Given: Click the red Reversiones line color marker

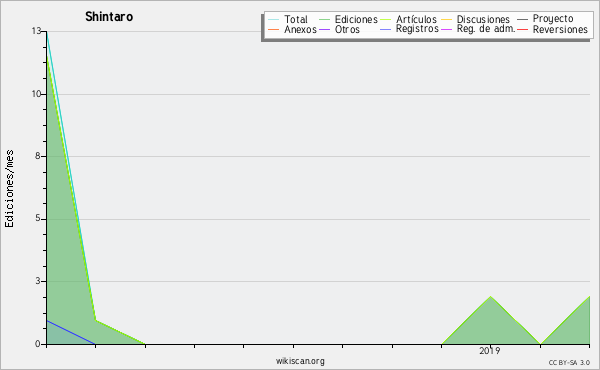Looking at the screenshot, I should pos(522,29).
